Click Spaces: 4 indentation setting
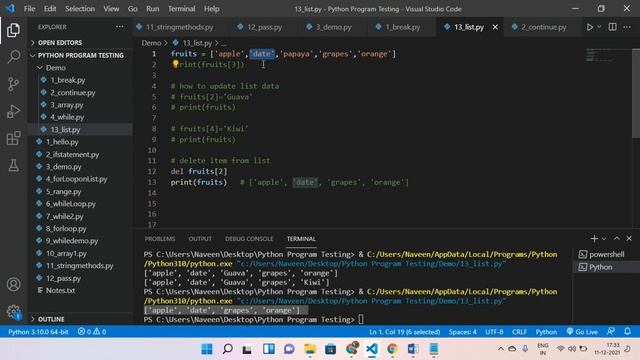The width and height of the screenshot is (640, 360). [x=462, y=332]
